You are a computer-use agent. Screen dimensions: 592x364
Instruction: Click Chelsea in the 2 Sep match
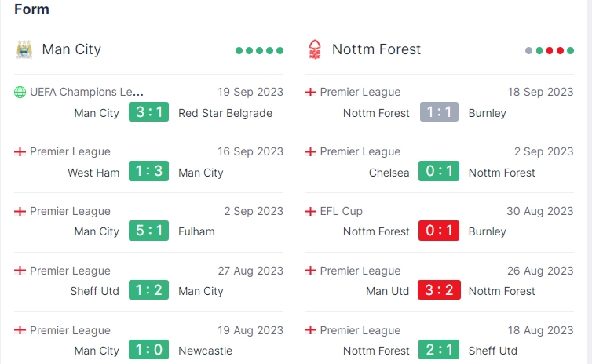[389, 173]
